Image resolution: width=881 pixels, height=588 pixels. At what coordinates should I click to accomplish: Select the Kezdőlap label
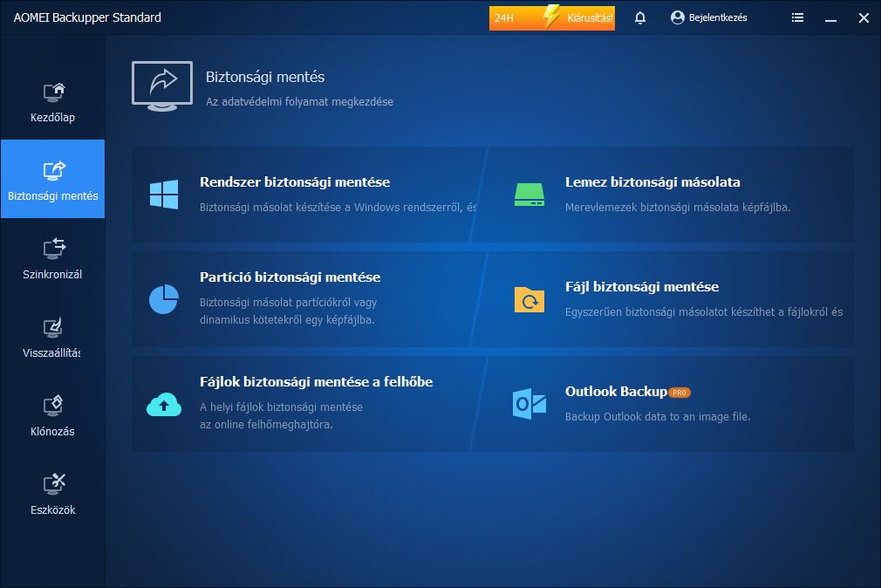(53, 118)
